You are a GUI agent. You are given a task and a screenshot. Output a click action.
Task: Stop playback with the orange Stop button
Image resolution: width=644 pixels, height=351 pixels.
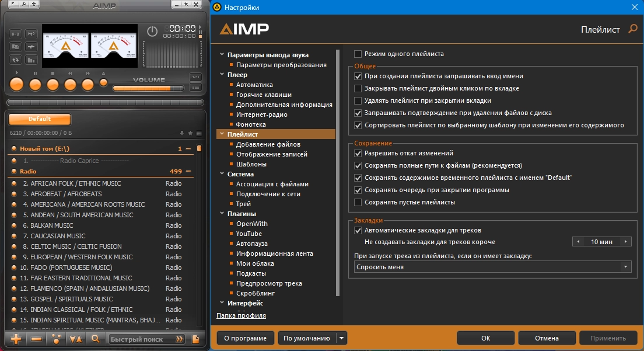pos(52,84)
